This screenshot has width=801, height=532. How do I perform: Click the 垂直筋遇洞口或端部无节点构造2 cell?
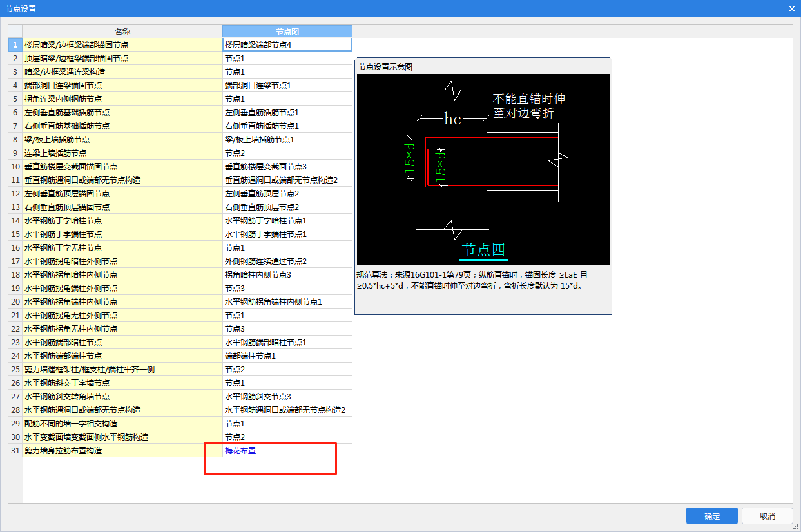287,180
